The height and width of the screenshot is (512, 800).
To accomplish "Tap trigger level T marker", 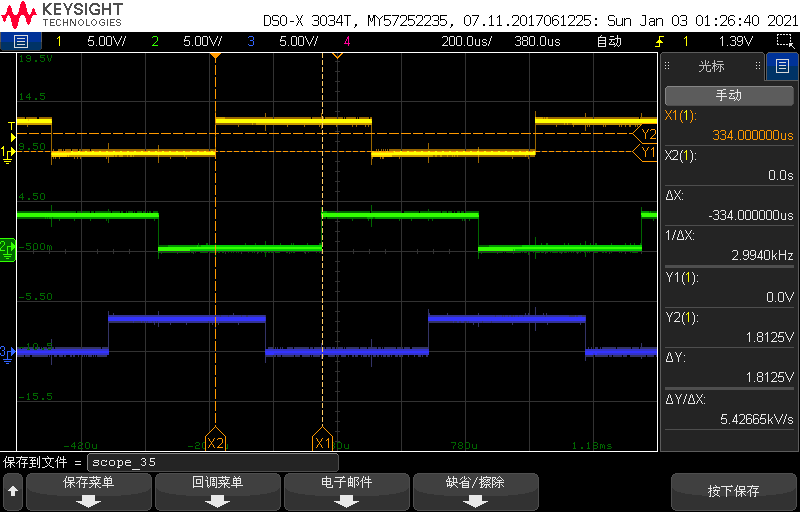I will tap(11, 132).
